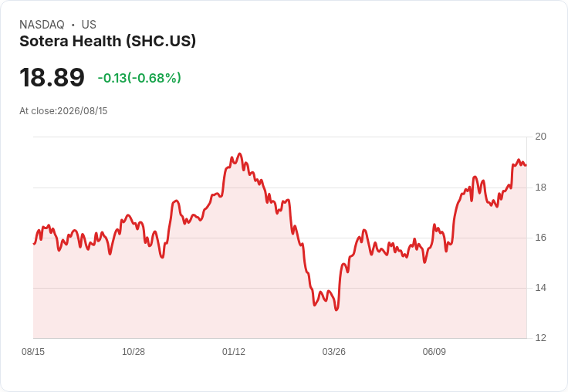This screenshot has width=568, height=392.
Task: Click the At close:2026/08/15 timestamp
Action: click(63, 111)
